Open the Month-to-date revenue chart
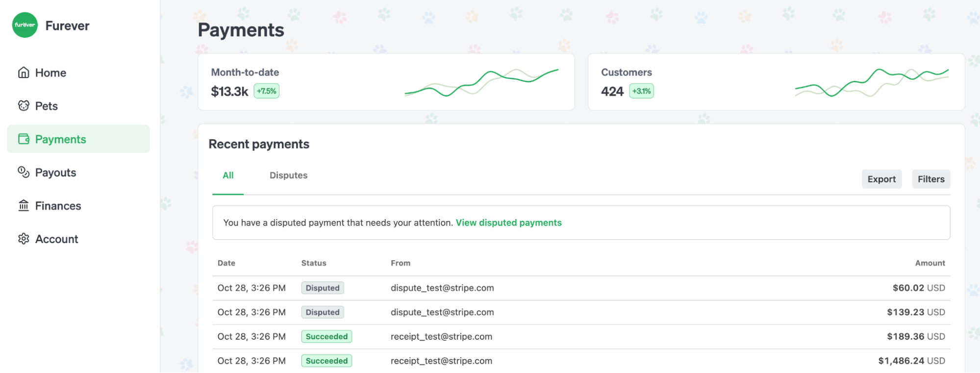 tap(481, 82)
